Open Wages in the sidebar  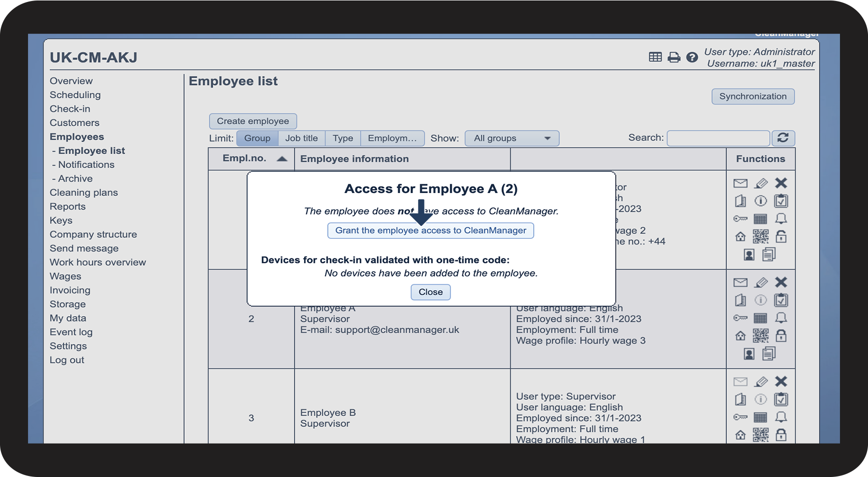click(65, 277)
